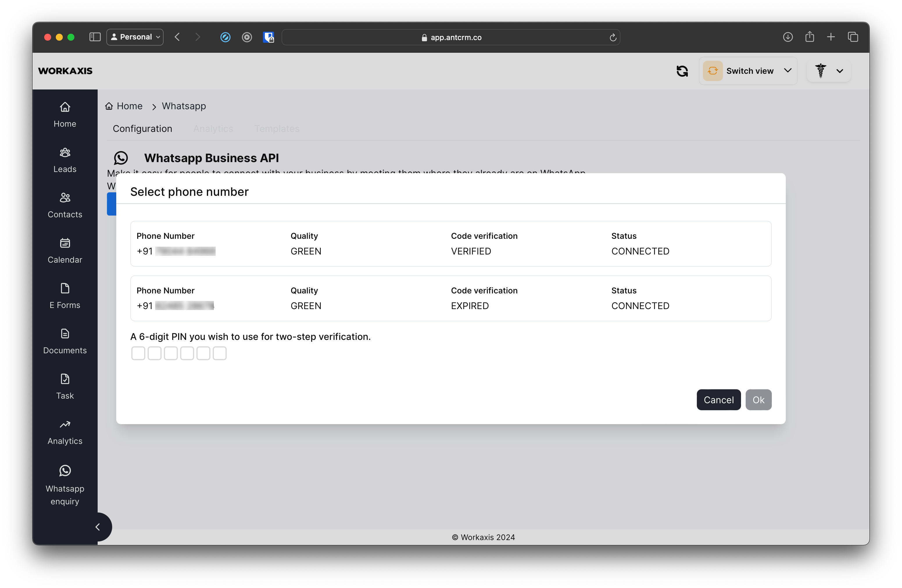This screenshot has height=588, width=902.
Task: Open the user profile dropdown menu
Action: coord(828,71)
